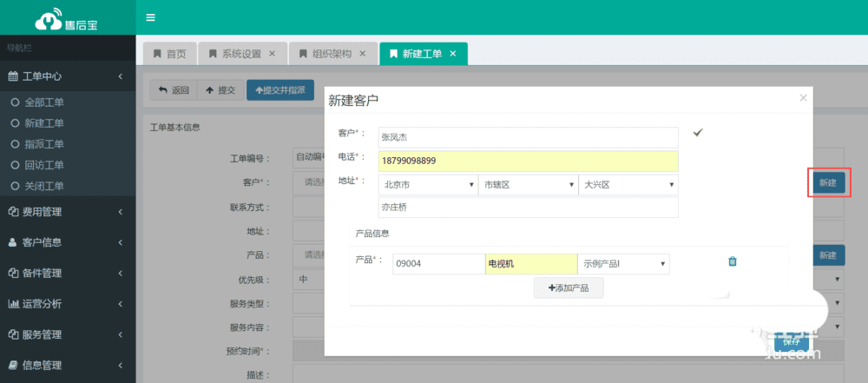Open the 大兴区 district dropdown
Viewport: 868px width, 383px height.
628,185
